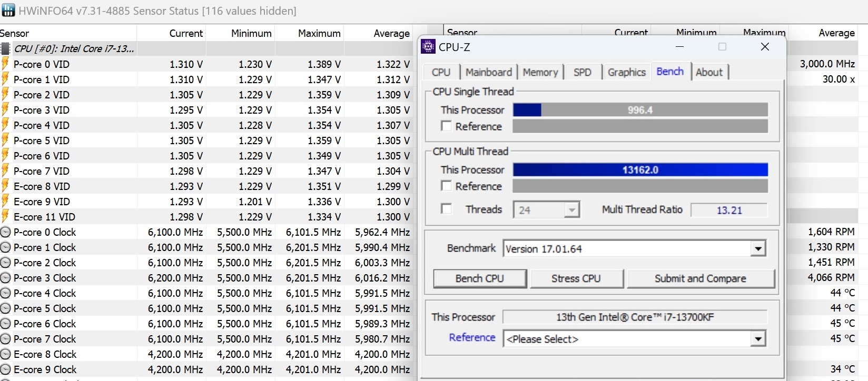The image size is (868, 381).
Task: Click E-core 9 VID minimum value 1.201 V
Action: 255,202
